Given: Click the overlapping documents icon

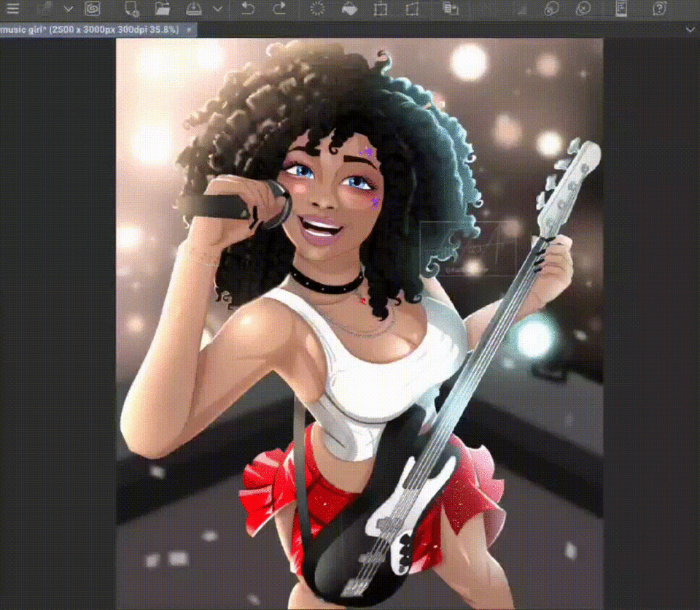Looking at the screenshot, I should click(x=451, y=9).
